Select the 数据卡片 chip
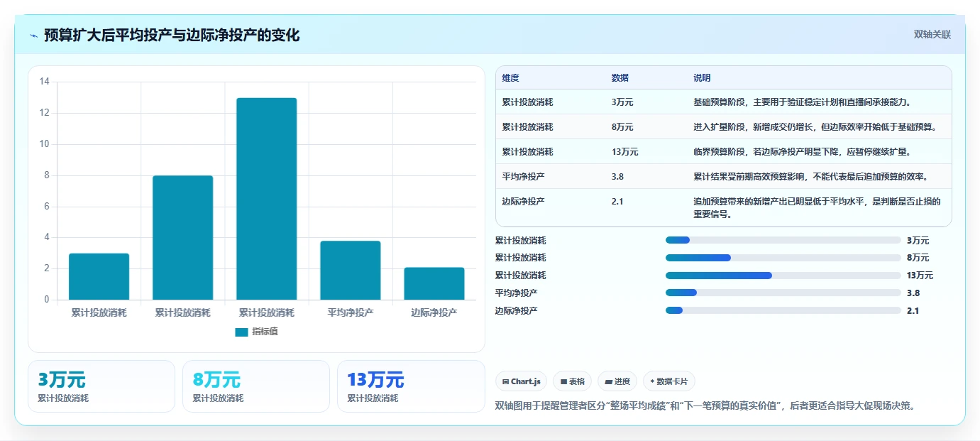 (669, 381)
